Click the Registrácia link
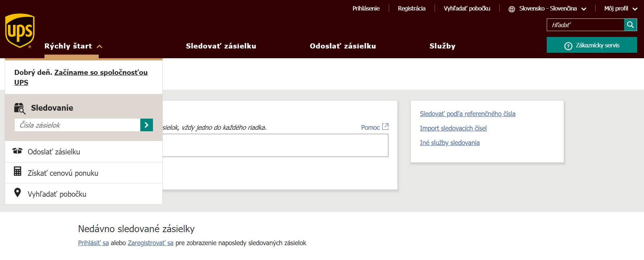Screen dimensions: 644x260 click(411, 8)
